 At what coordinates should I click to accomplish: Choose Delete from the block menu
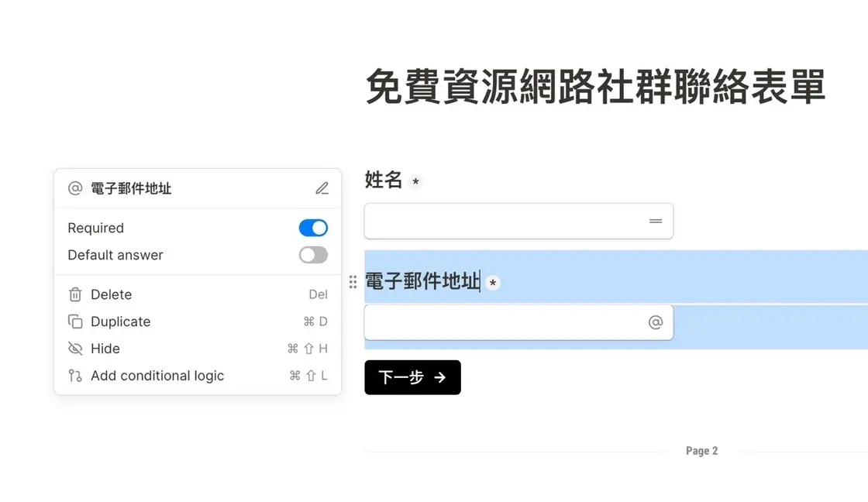pyautogui.click(x=198, y=294)
